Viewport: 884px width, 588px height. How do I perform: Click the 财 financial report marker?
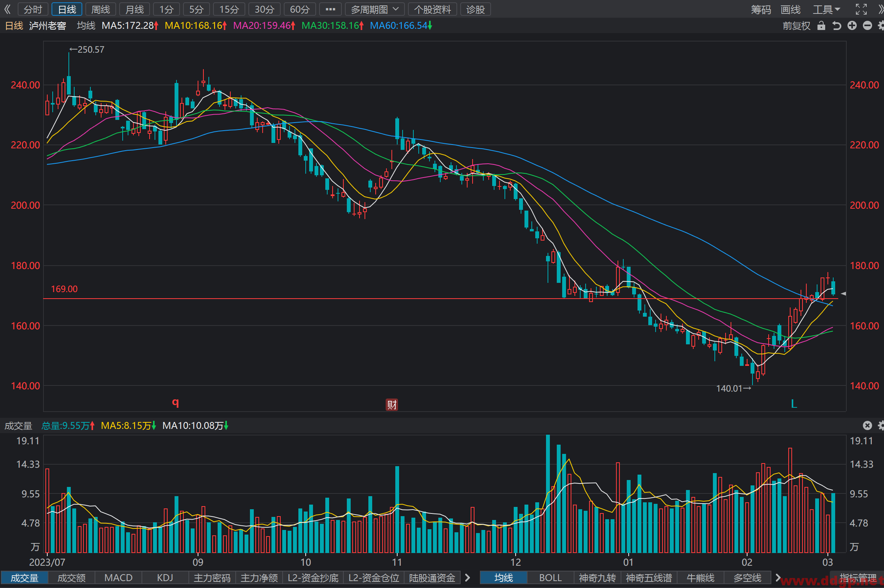[392, 404]
